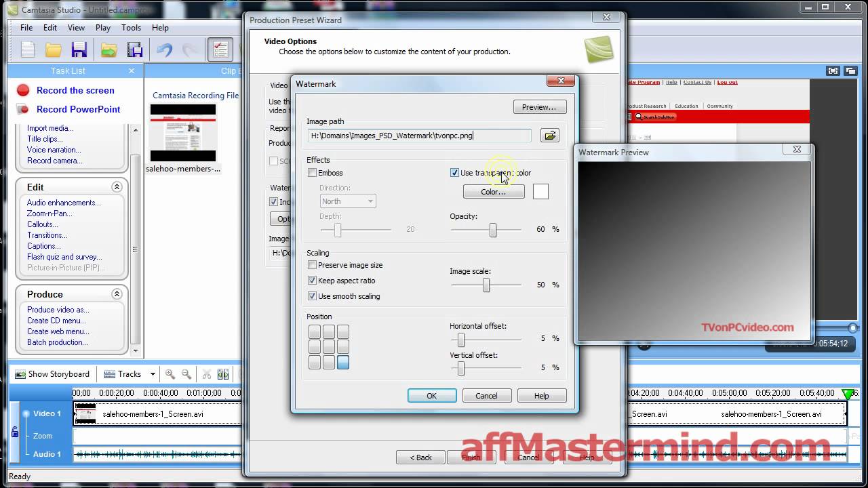Click the Produce video as... link
Screen dimensions: 868x488
point(58,310)
